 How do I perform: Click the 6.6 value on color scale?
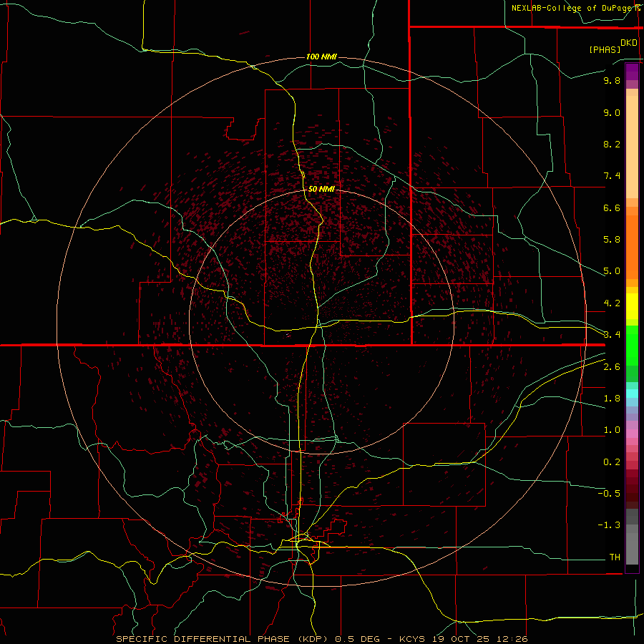[612, 208]
